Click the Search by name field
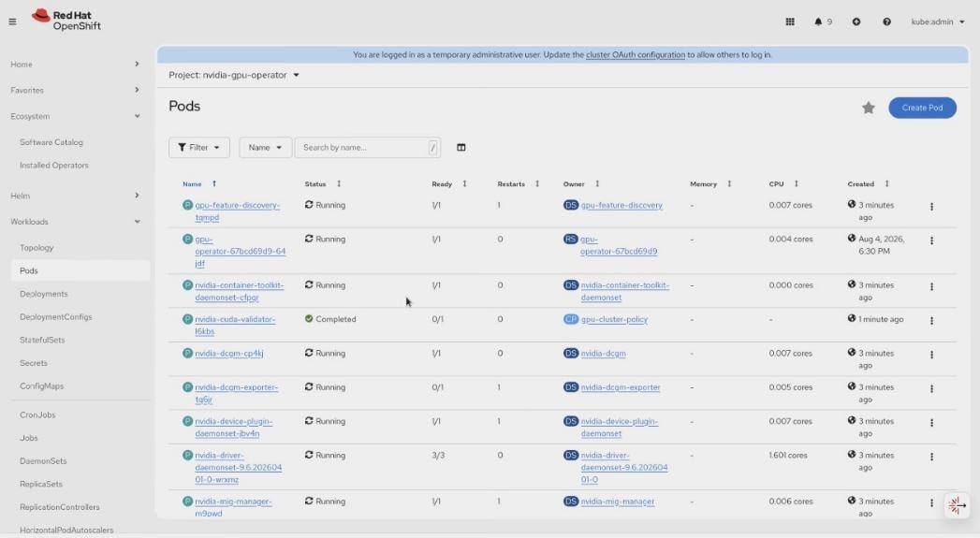The image size is (980, 538). (x=368, y=148)
